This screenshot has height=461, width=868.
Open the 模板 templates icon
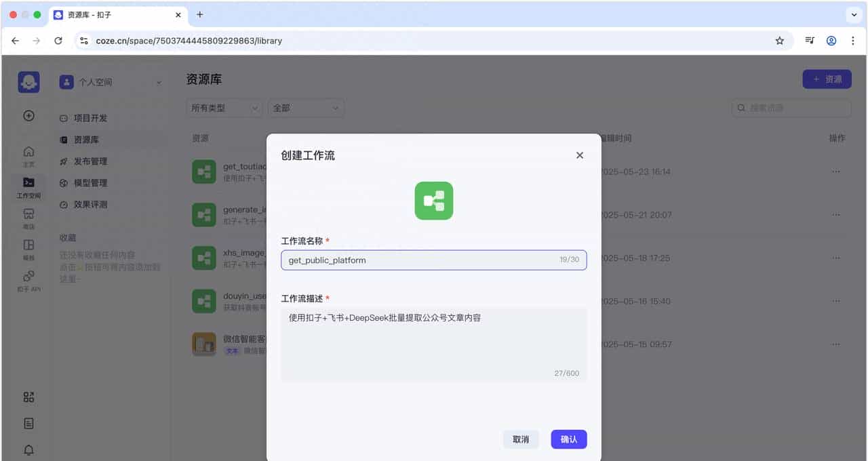(x=28, y=245)
